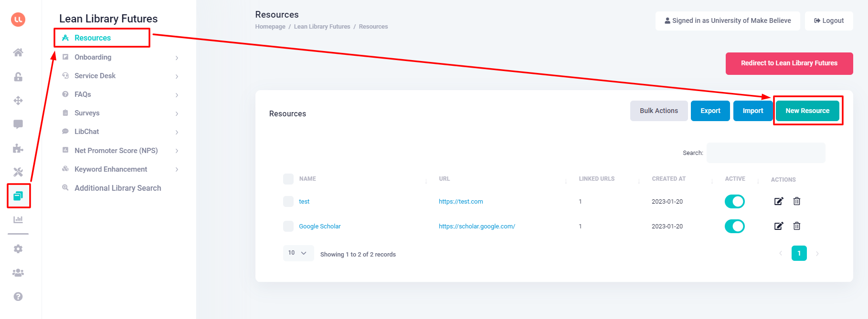This screenshot has width=868, height=319.
Task: Click page 1 in pagination
Action: click(799, 253)
